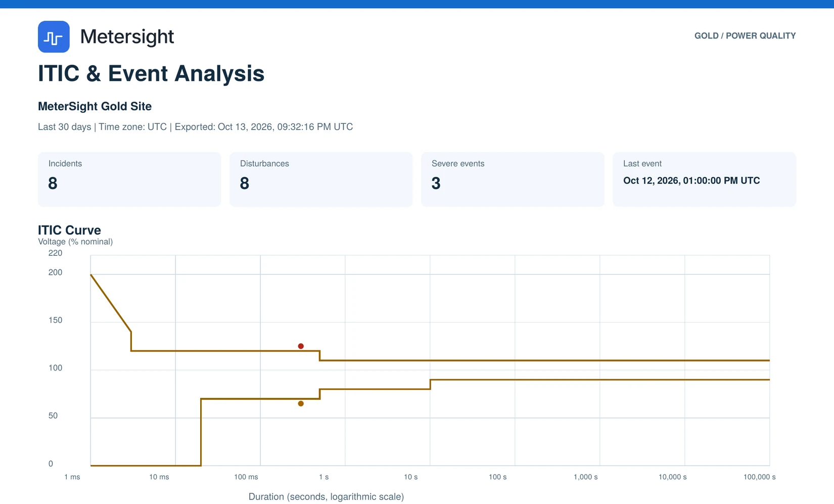This screenshot has width=834, height=504.
Task: Click the 220 voltage axis tick
Action: [x=55, y=253]
